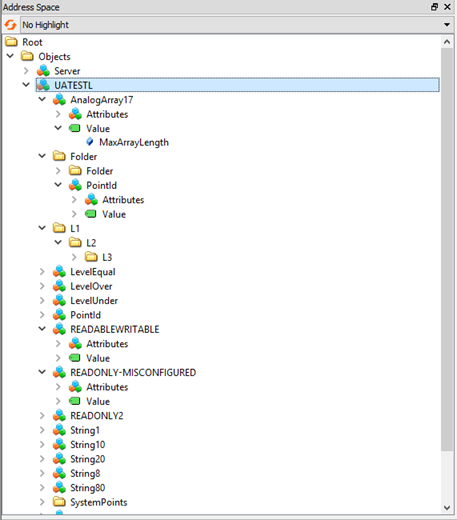Click the READONLY-MISCONFIGURED object icon
The image size is (457, 520).
tap(59, 372)
